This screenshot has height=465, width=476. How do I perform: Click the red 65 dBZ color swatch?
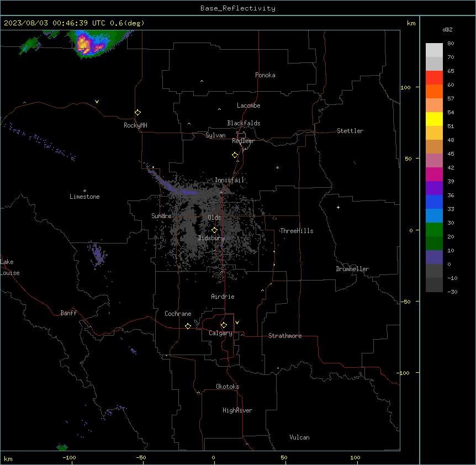(434, 77)
